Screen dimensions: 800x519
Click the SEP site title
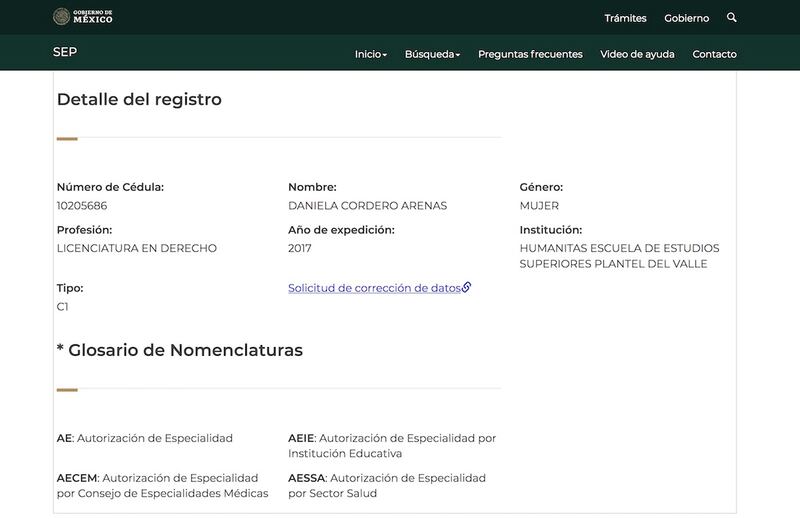coord(65,52)
